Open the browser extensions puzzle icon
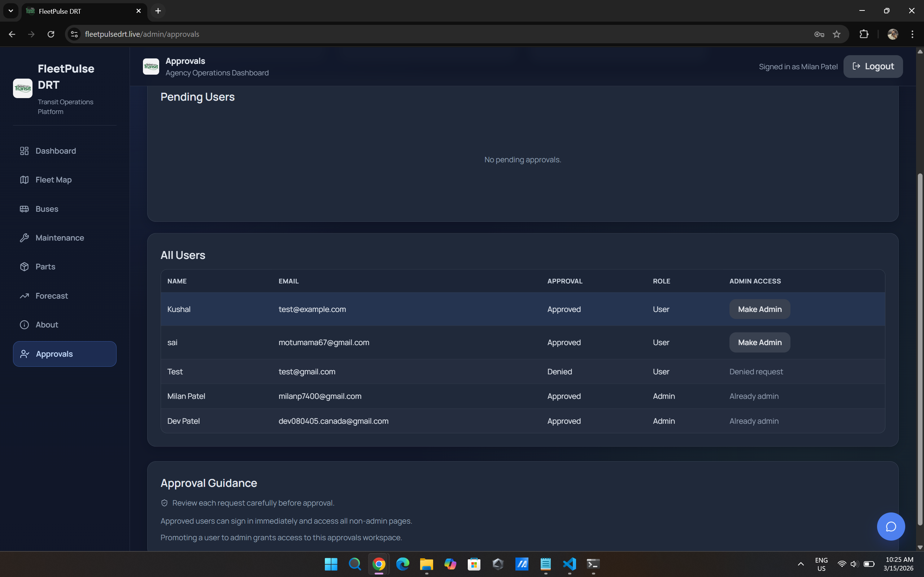Image resolution: width=924 pixels, height=577 pixels. click(x=864, y=34)
